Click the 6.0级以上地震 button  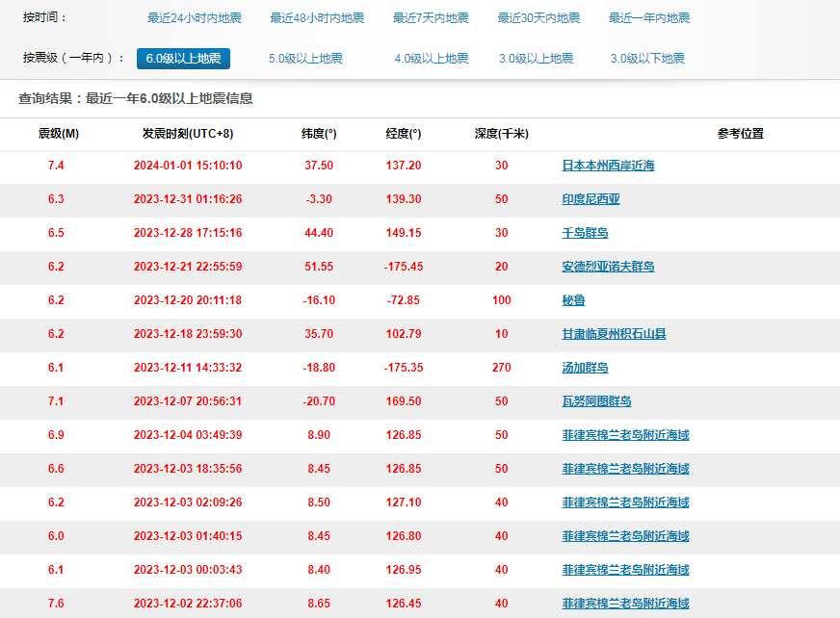(183, 59)
